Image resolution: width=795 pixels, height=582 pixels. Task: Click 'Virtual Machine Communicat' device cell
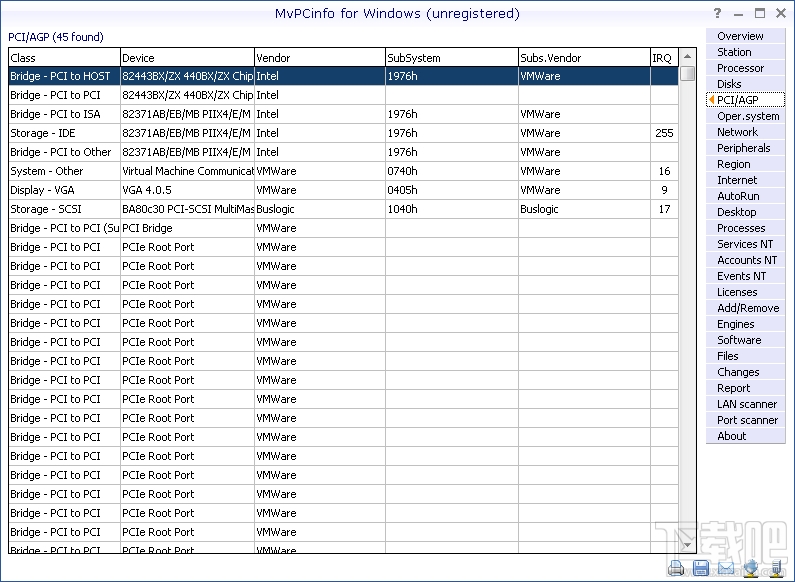pos(187,171)
